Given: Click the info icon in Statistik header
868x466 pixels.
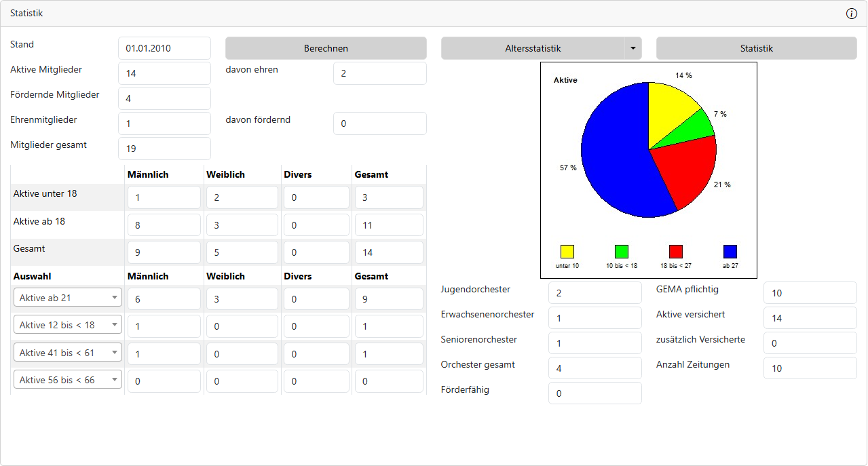Looking at the screenshot, I should (x=852, y=14).
